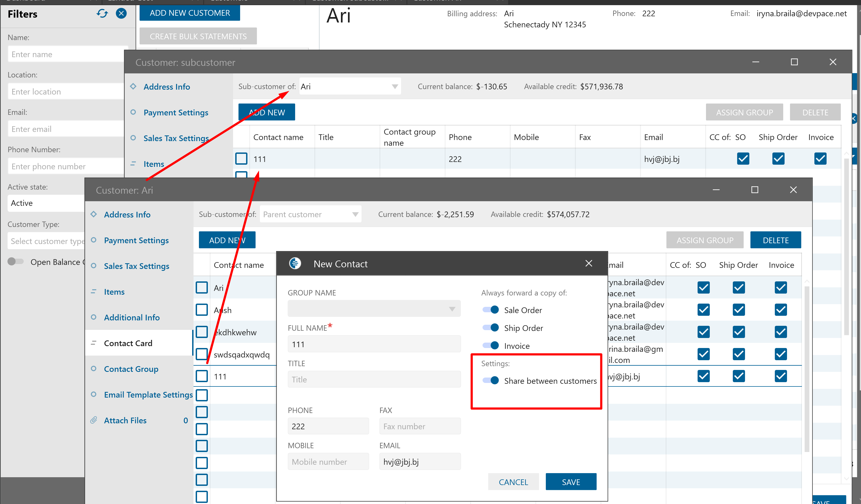This screenshot has width=861, height=504.
Task: Disable the Sale Order forward toggle
Action: pyautogui.click(x=491, y=310)
